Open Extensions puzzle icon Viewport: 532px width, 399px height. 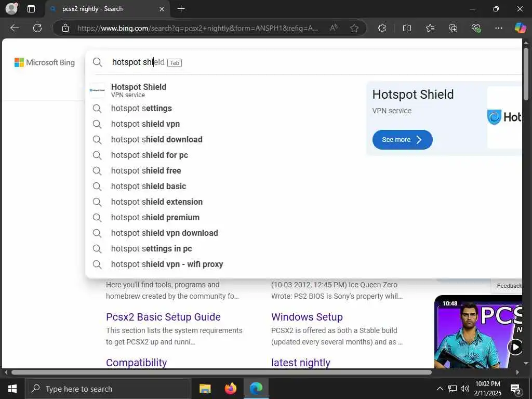(382, 28)
